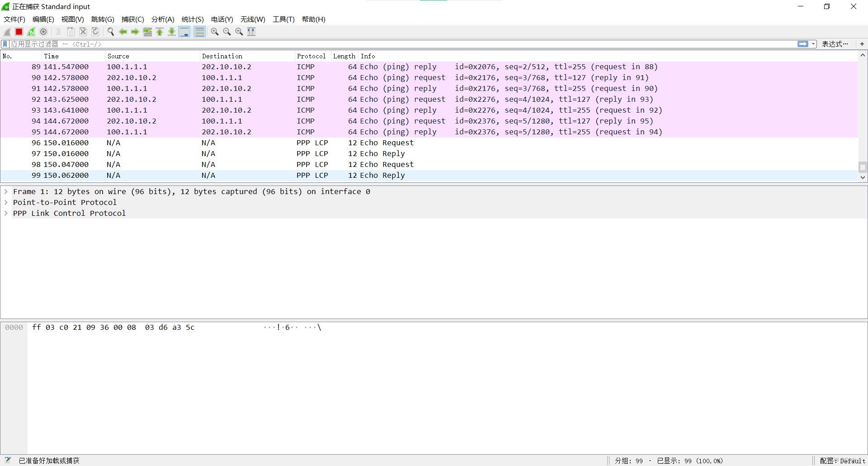Select packet 89 ICMP reply row
Viewport: 868px width, 466px height.
point(429,67)
